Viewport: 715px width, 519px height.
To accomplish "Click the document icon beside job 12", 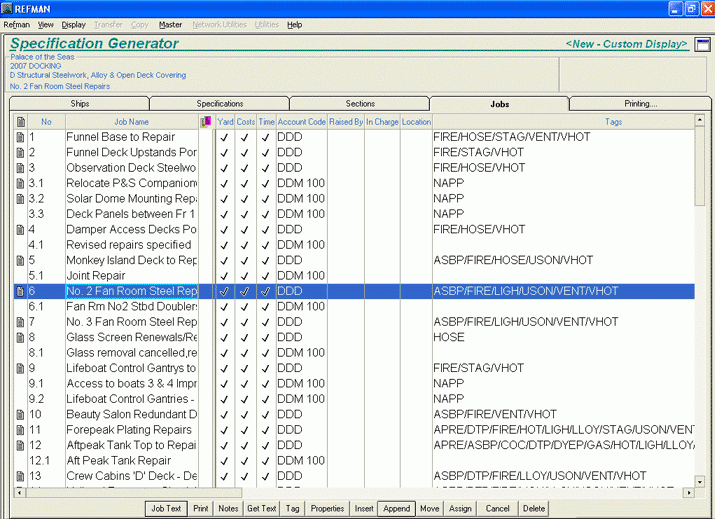I will point(20,445).
